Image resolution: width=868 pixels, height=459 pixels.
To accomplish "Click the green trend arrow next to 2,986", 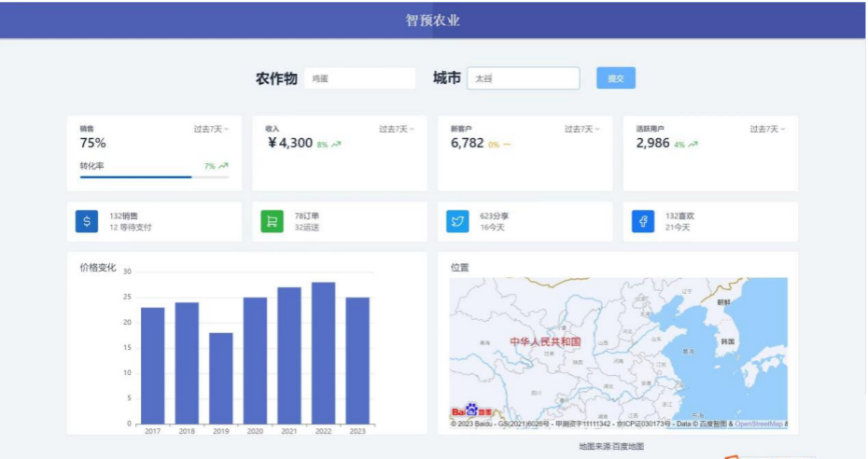I will [693, 144].
